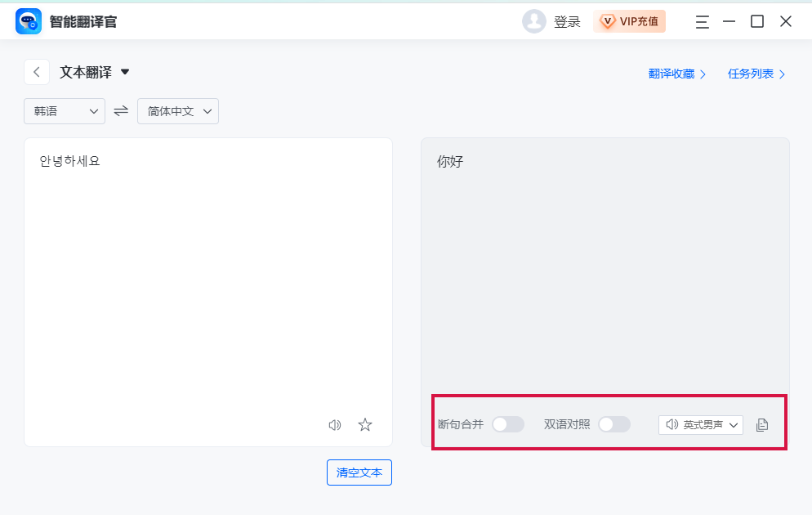This screenshot has height=515, width=812.
Task: Open the VIP充值 recharge button
Action: click(629, 21)
